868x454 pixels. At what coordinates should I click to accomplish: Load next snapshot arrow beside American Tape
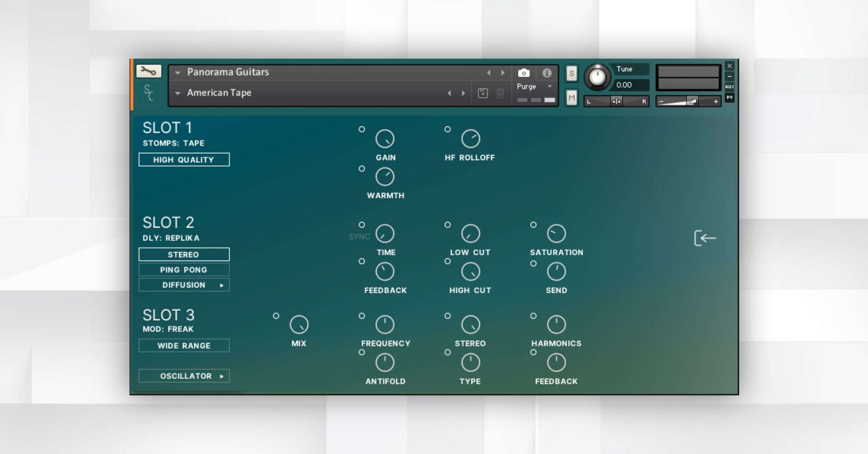point(463,93)
